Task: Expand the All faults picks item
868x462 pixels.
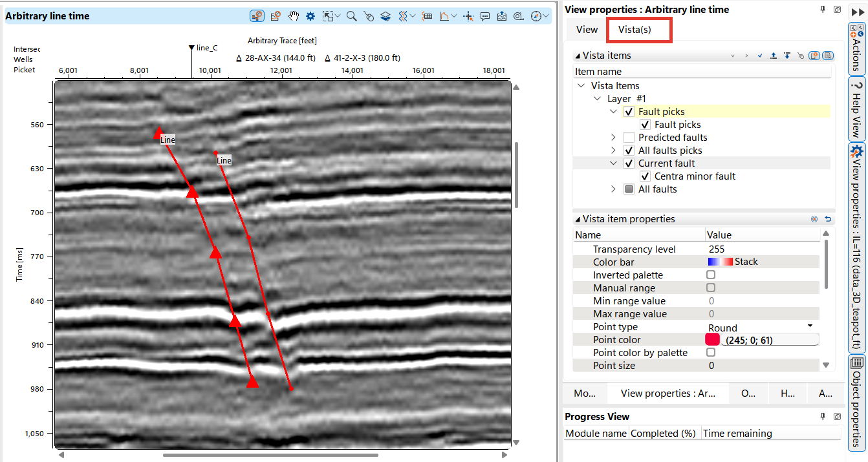Action: [x=613, y=150]
